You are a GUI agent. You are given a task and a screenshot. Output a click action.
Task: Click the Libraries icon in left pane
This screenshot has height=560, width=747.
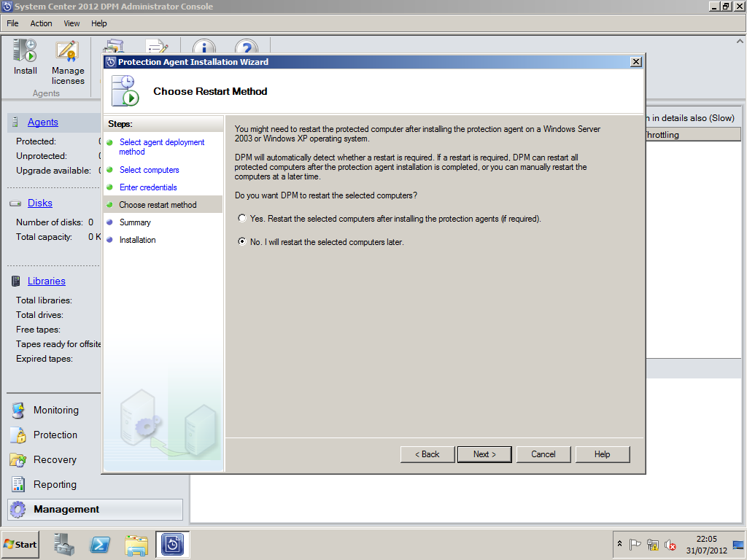click(16, 281)
